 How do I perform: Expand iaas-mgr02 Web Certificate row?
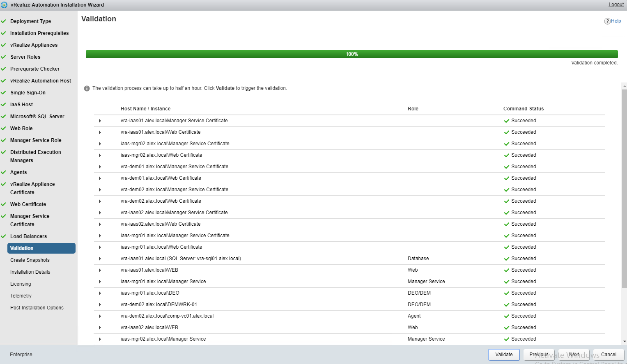pos(100,156)
